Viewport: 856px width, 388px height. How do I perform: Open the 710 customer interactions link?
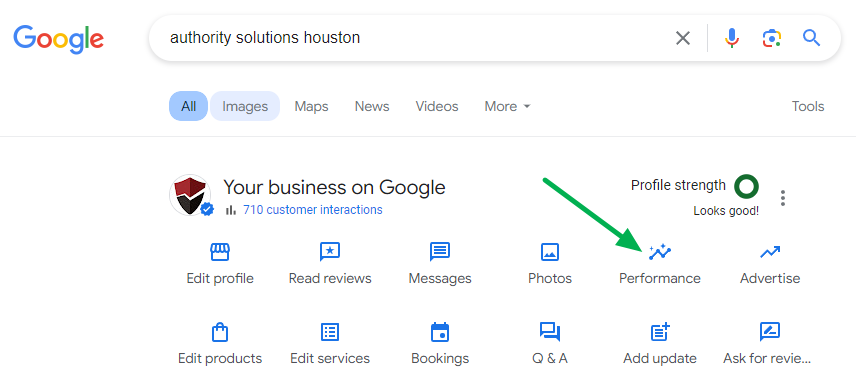(313, 210)
